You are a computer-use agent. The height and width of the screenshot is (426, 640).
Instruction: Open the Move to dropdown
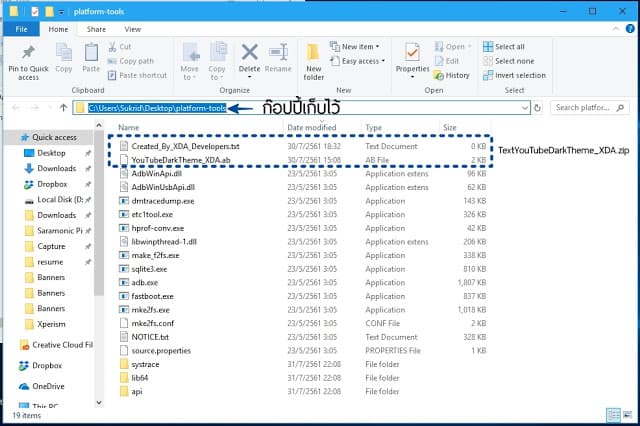pos(189,62)
